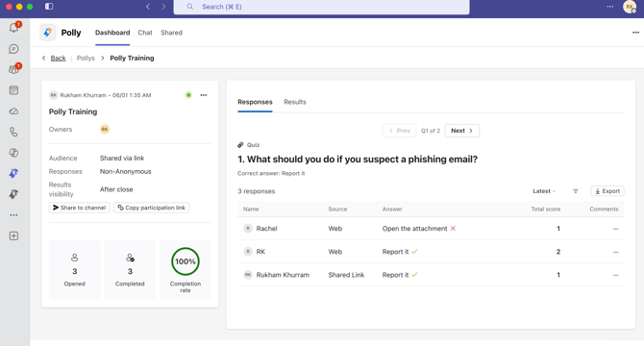Open Teams communities sidebar icon
This screenshot has width=644, height=346.
pos(13,69)
